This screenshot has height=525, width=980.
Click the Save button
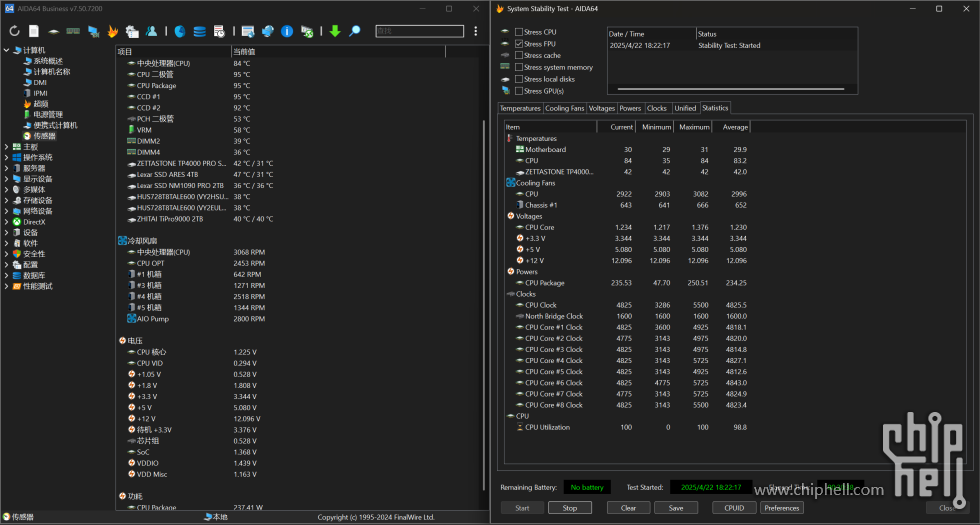coord(676,508)
